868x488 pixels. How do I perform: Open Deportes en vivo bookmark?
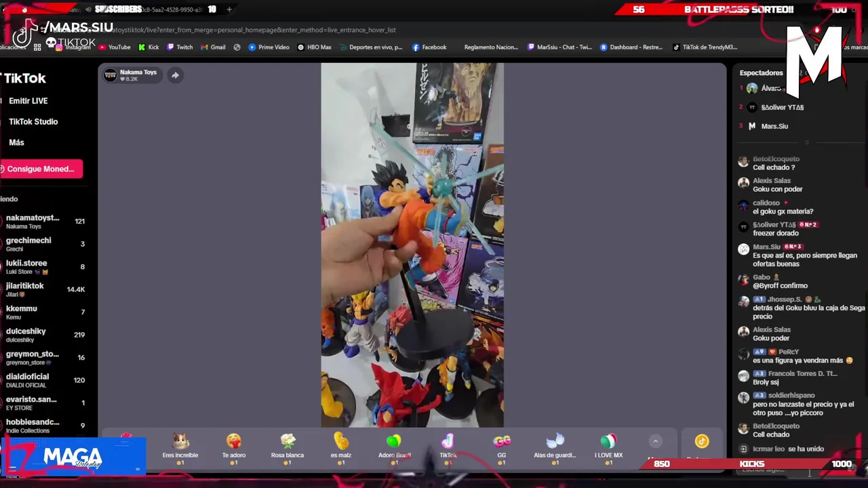click(x=370, y=47)
